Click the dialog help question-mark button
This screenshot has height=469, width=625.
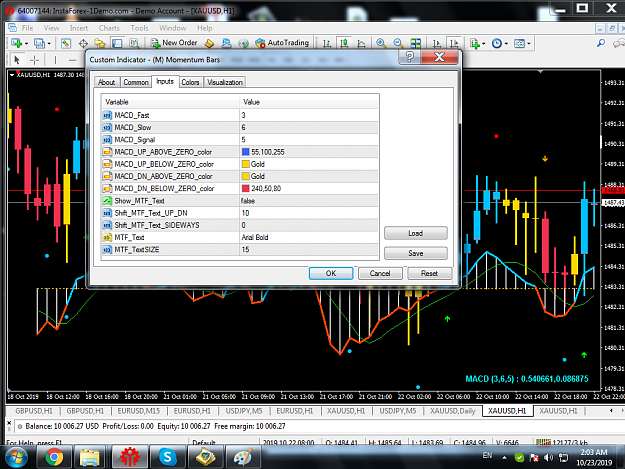pyautogui.click(x=409, y=57)
